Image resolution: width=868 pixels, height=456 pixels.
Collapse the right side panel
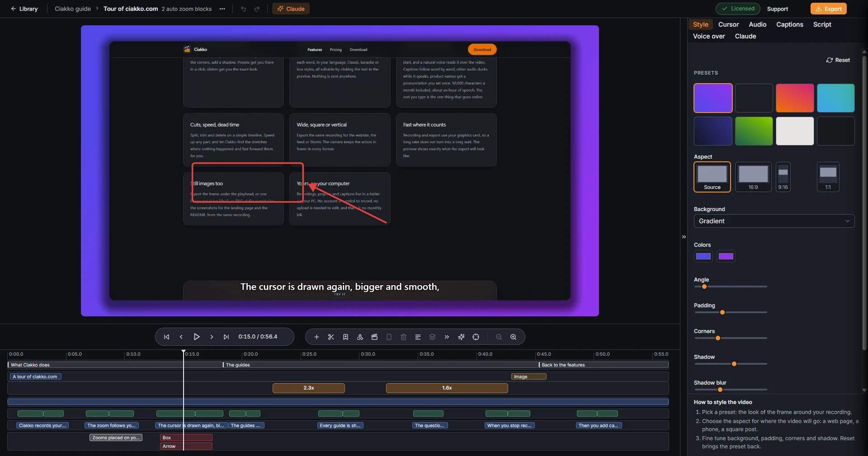click(x=684, y=237)
